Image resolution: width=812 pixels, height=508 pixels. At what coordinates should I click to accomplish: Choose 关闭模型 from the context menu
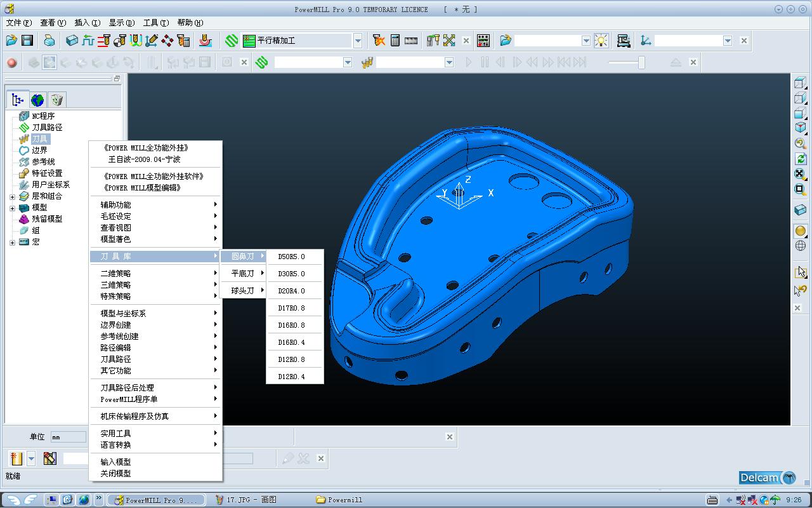pos(156,473)
